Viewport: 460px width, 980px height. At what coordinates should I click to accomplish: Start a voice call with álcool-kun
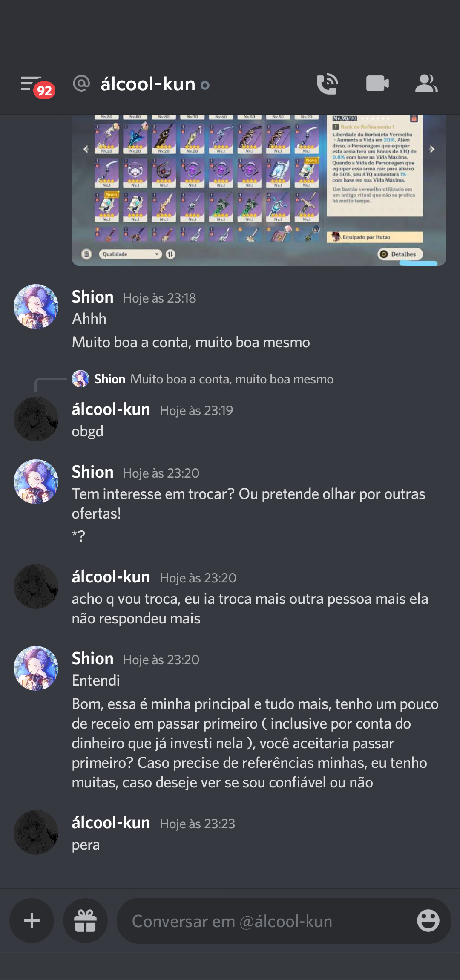click(327, 84)
